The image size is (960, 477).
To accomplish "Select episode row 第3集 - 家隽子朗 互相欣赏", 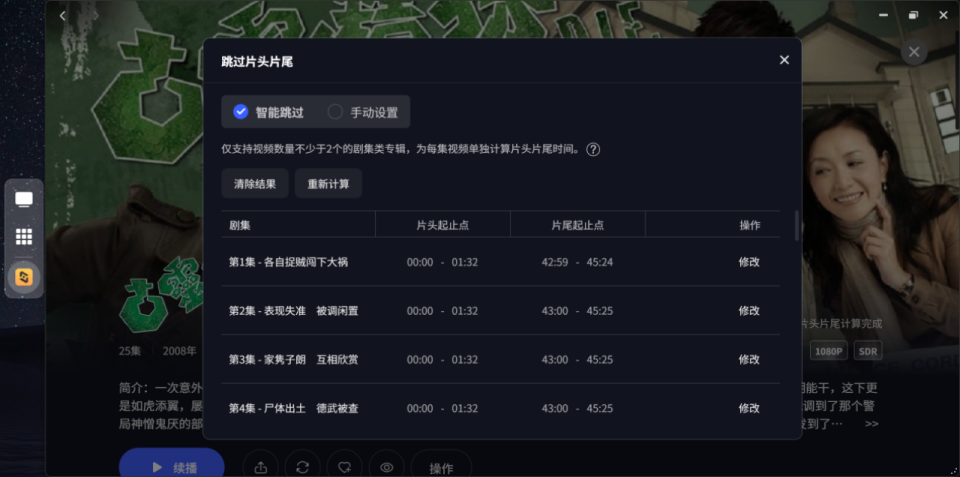I will (x=501, y=359).
